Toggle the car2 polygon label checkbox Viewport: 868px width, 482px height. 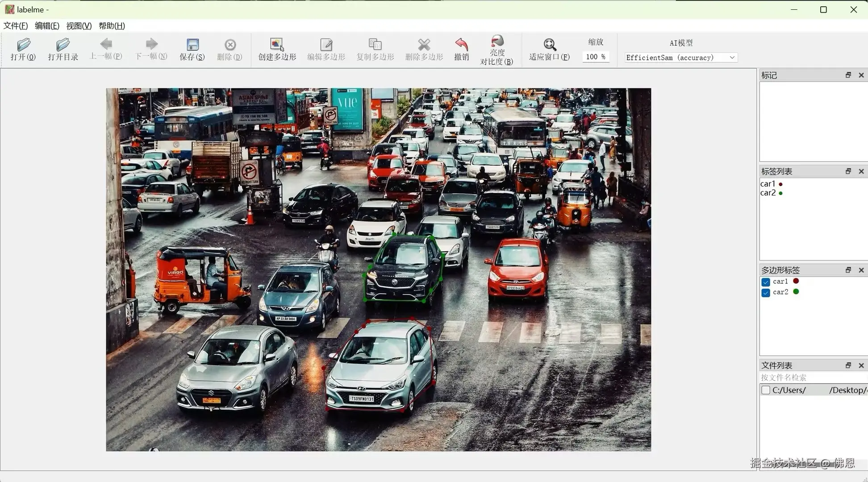766,293
